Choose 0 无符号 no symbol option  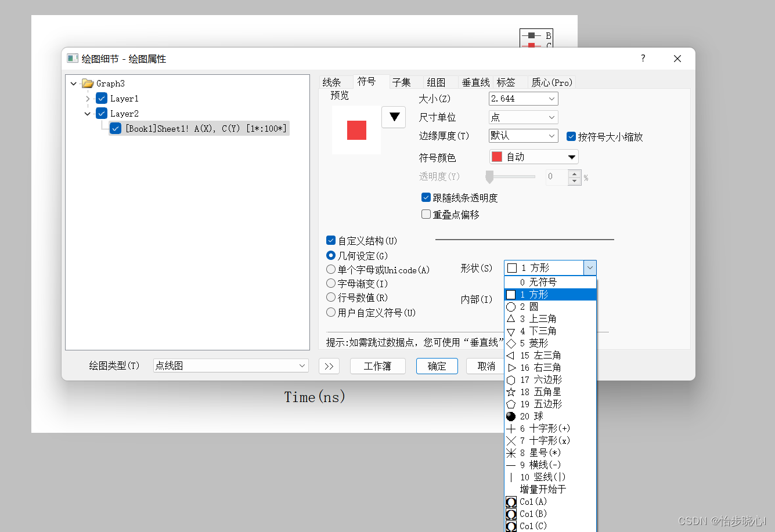point(550,282)
